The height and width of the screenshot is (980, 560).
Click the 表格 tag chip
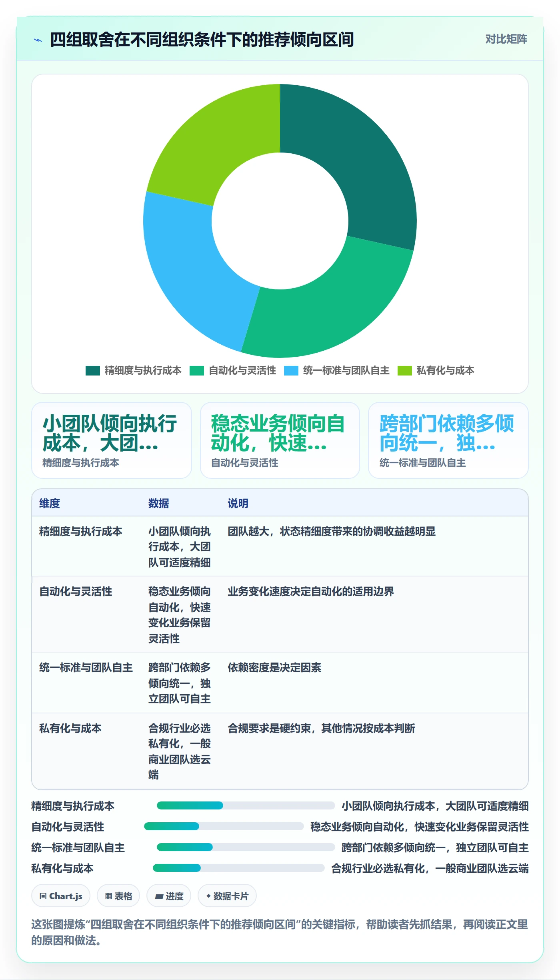coord(118,896)
